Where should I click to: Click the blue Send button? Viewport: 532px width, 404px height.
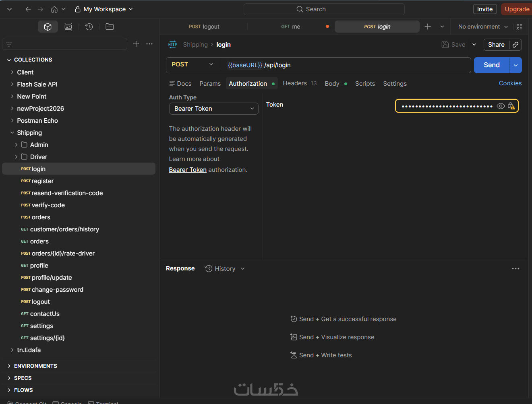point(491,65)
